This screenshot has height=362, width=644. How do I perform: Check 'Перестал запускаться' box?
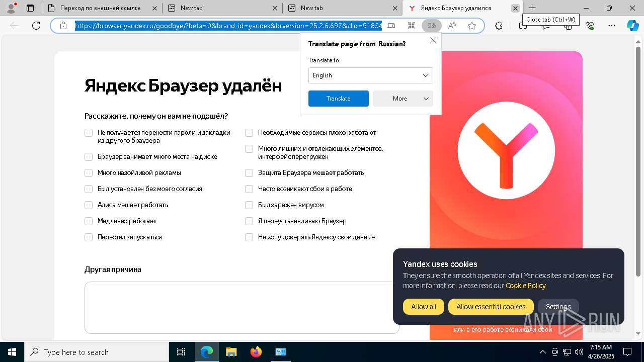click(x=89, y=237)
